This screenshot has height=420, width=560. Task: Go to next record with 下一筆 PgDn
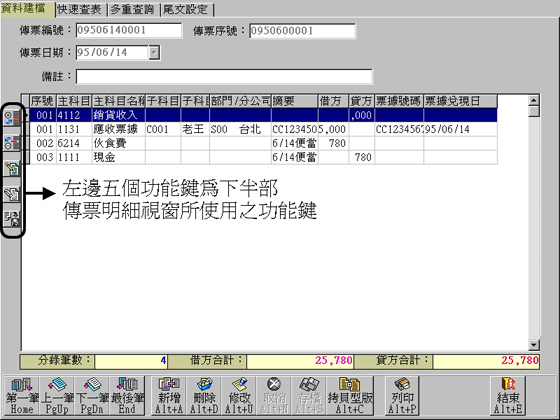[x=91, y=395]
